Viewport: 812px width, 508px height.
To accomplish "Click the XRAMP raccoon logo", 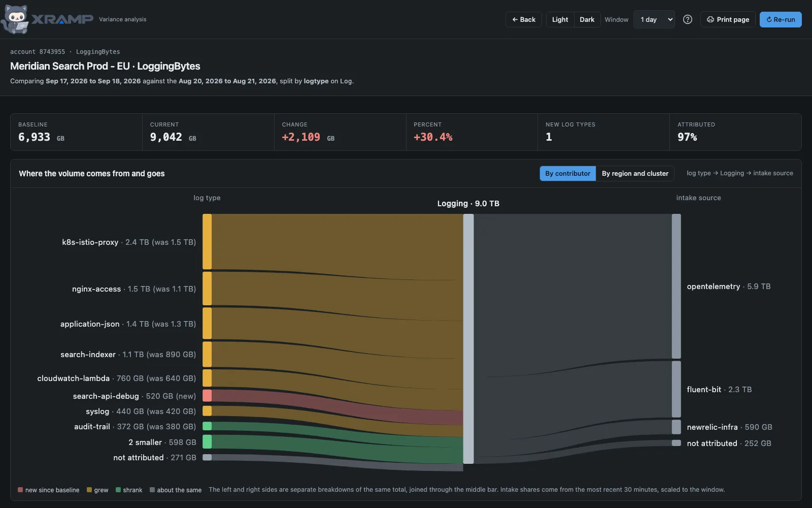I will click(x=15, y=19).
